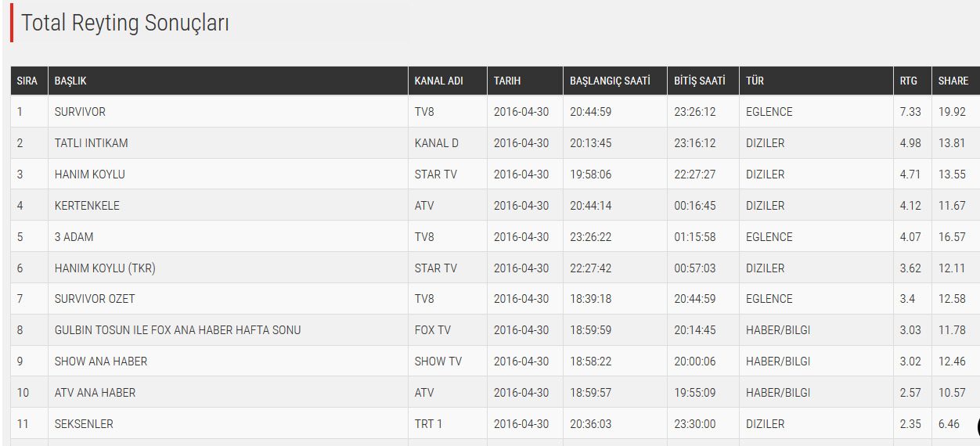Click end time 01:15:58

[x=695, y=236]
